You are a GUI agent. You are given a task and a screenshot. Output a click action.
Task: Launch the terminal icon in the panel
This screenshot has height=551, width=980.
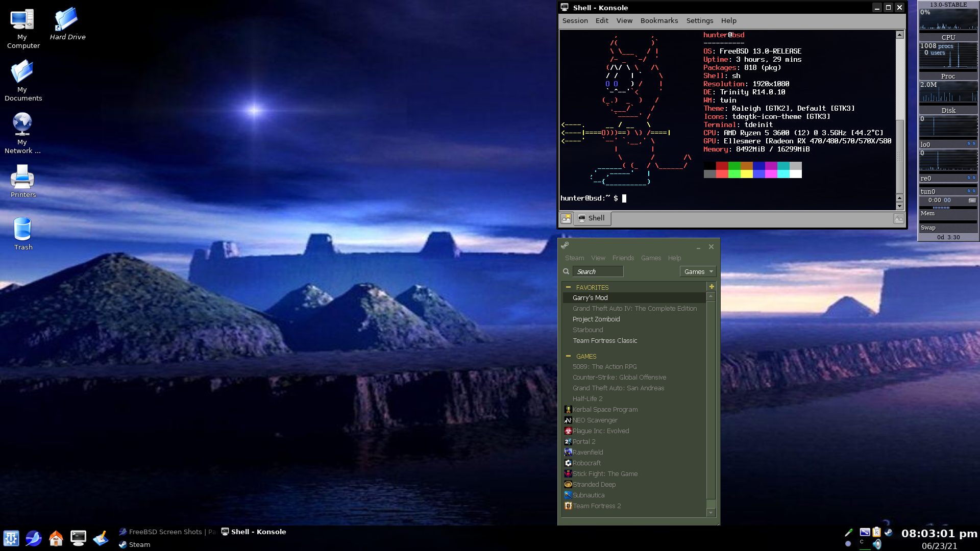click(x=78, y=538)
